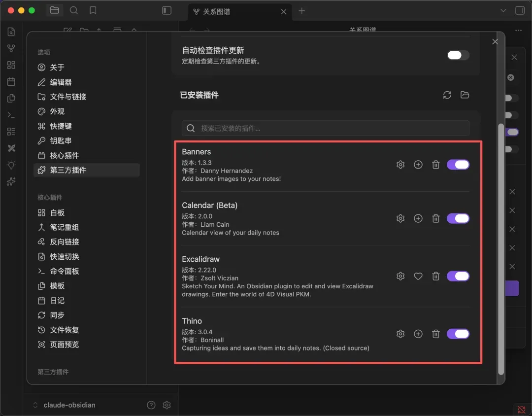This screenshot has height=416, width=532.
Task: Close the 关系图谱 tab
Action: click(284, 12)
